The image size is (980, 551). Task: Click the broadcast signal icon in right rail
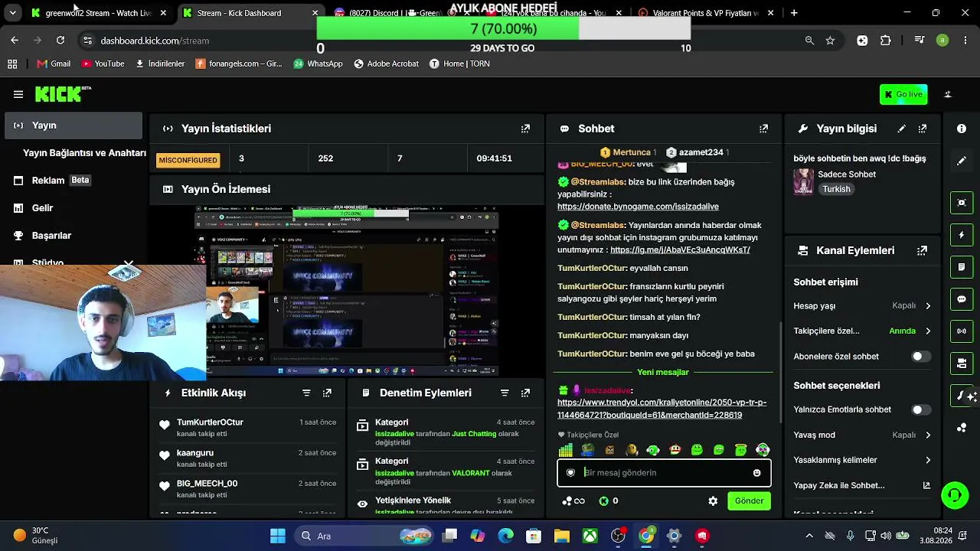click(x=962, y=331)
